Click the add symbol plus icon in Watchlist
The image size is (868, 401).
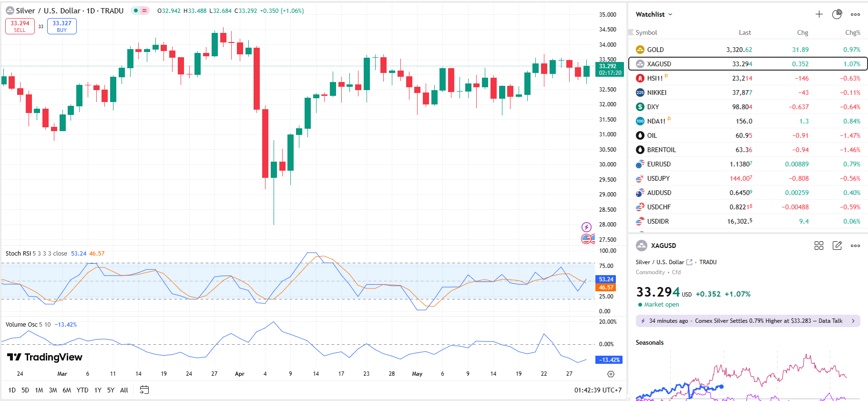(x=819, y=14)
